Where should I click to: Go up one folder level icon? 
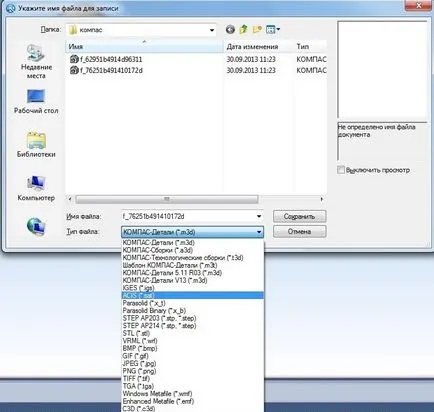pyautogui.click(x=243, y=30)
